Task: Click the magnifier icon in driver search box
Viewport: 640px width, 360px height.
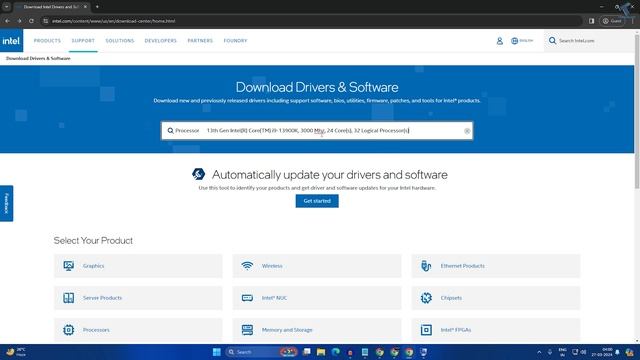Action: point(171,131)
